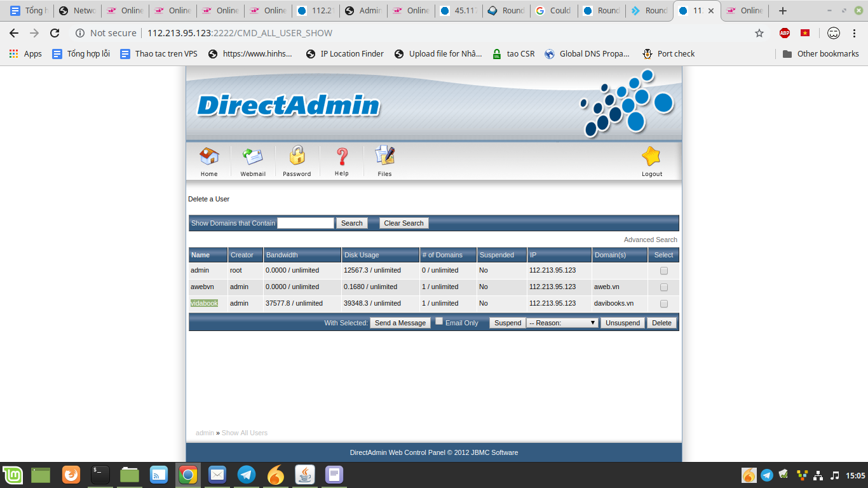Select the awebvn user row checkbox
Viewport: 868px width, 488px height.
click(664, 287)
